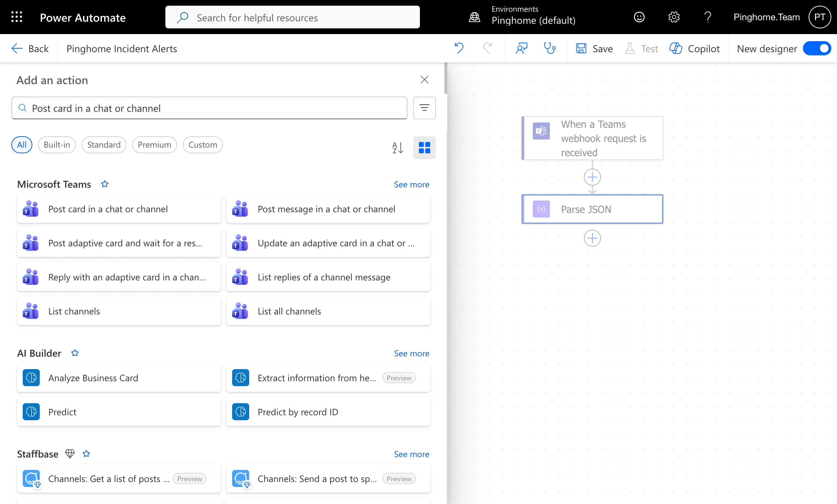Open the flow checker
Screen dimensions: 837x504
[x=549, y=48]
